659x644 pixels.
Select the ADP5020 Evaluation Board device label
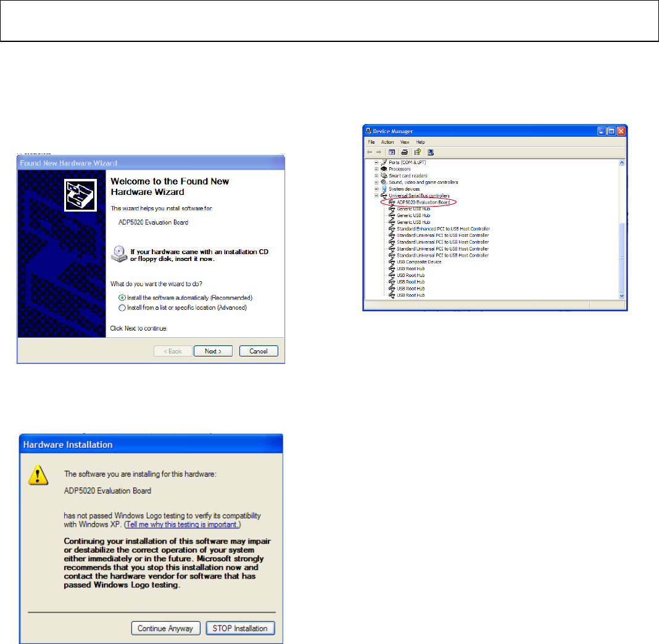(424, 202)
